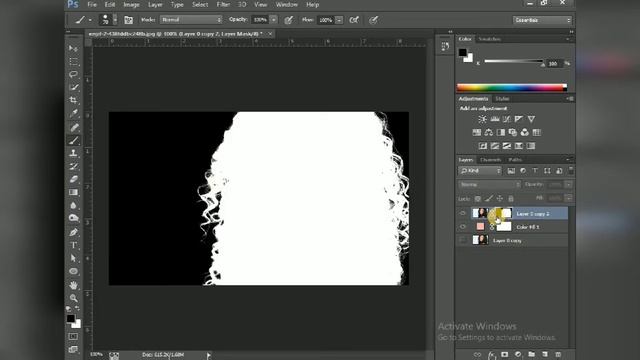Hide the Layer 0 copy 2 layer
The height and width of the screenshot is (360, 640).
click(x=462, y=213)
